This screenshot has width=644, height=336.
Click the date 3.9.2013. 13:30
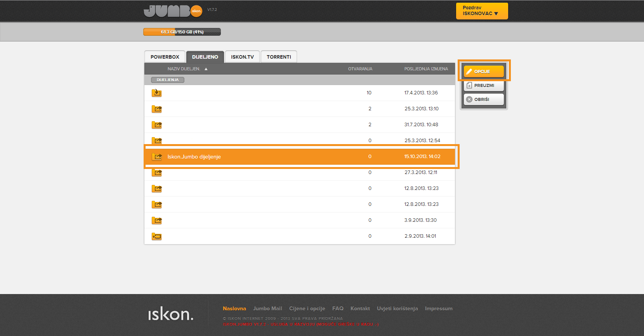point(420,220)
